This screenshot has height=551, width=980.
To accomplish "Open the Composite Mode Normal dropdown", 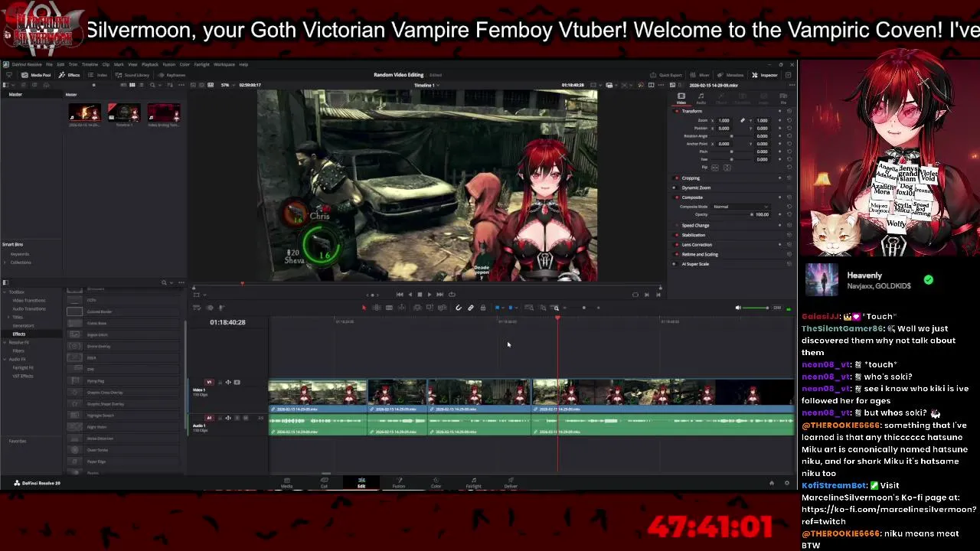I will [x=741, y=207].
